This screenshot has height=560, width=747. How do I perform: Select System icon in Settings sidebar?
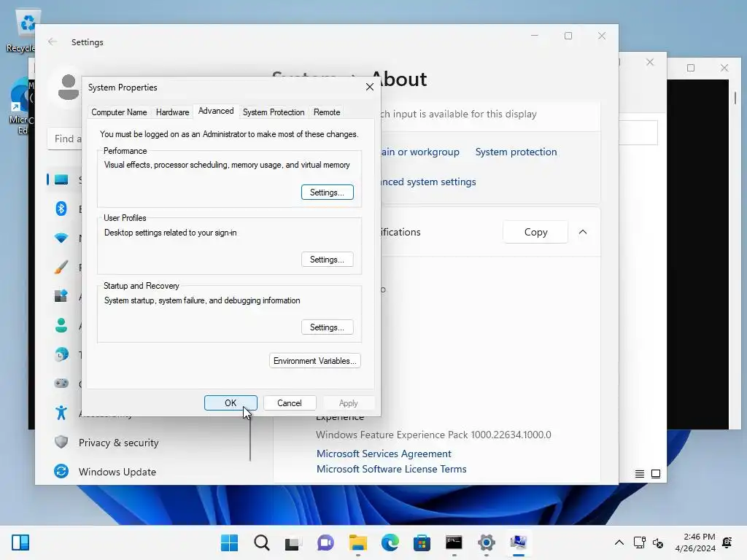click(61, 179)
